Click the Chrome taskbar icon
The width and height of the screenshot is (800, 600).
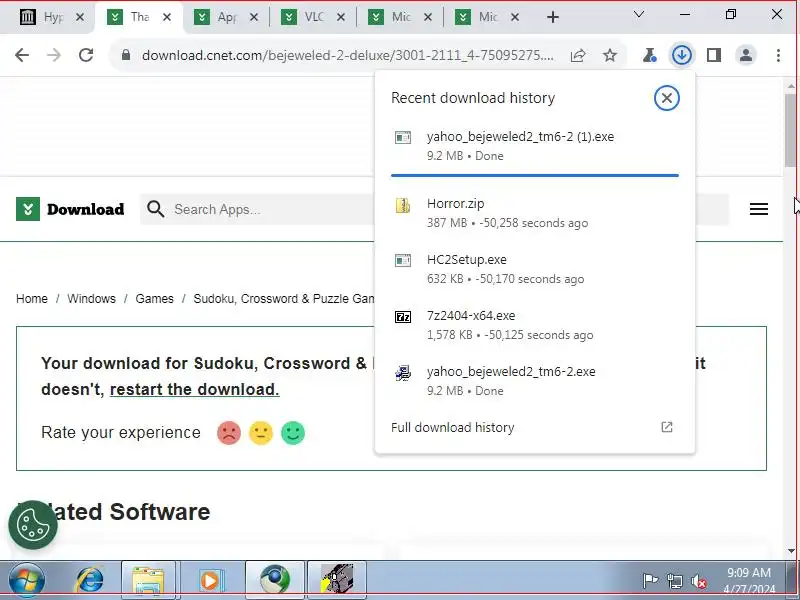point(274,580)
